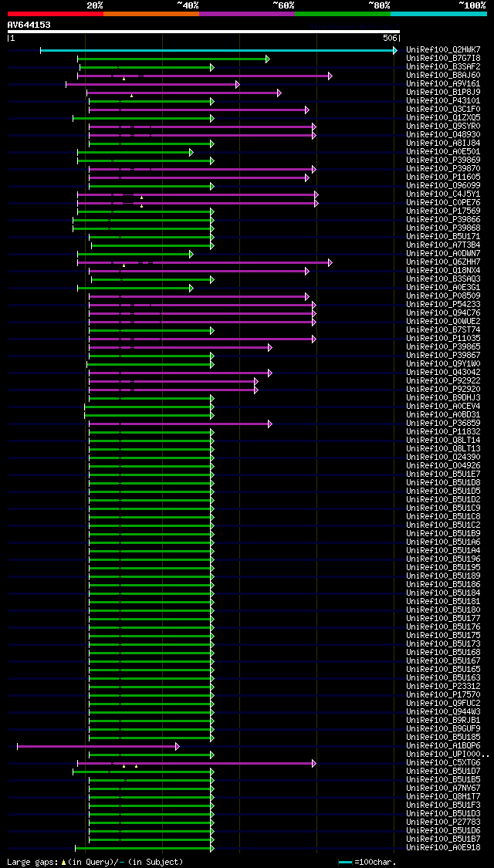Image resolution: width=494 pixels, height=868 pixels.
Task: Click the label UniRef100_P23312
Action: click(x=443, y=687)
